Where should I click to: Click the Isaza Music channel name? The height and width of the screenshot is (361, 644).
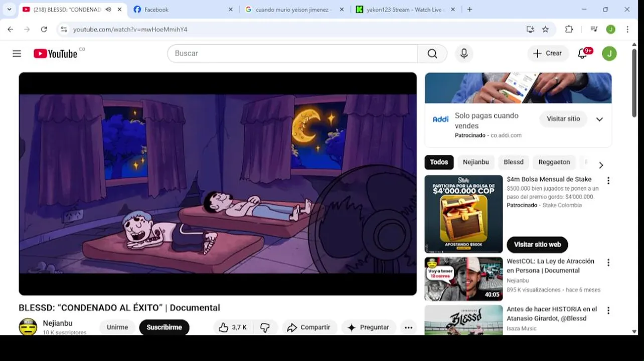[x=522, y=328]
